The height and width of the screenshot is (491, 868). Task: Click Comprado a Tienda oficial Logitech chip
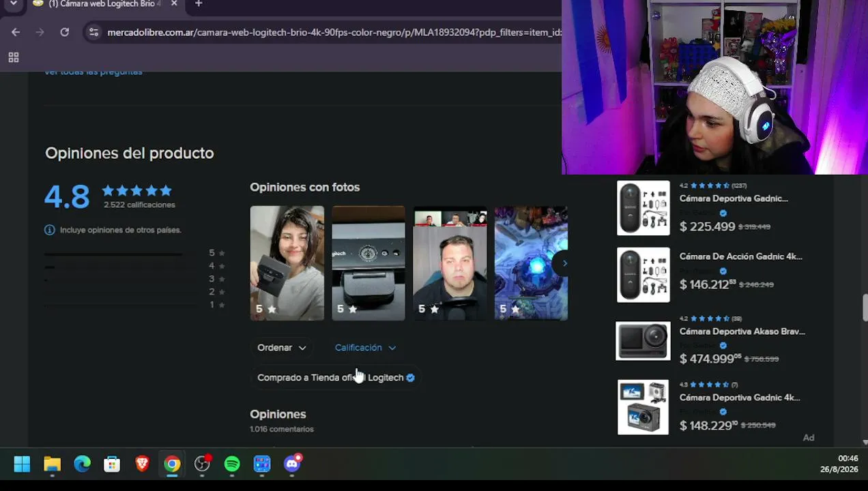click(336, 377)
